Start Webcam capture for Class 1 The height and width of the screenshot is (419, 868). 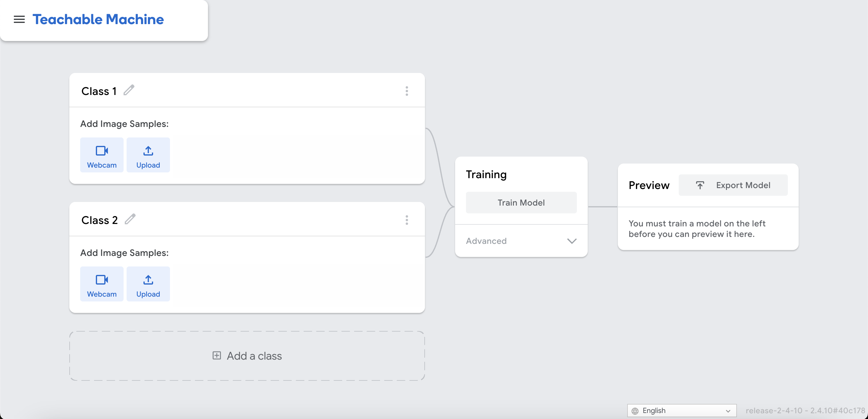tap(102, 155)
